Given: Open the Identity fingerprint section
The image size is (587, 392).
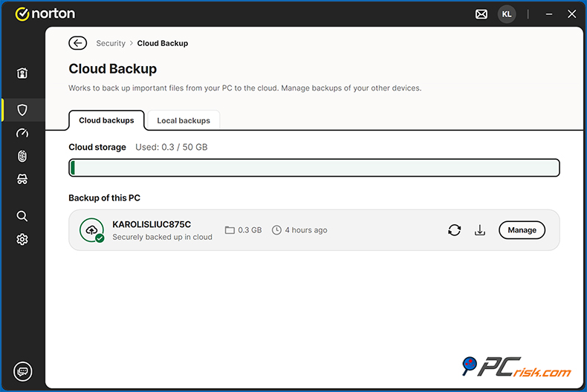Looking at the screenshot, I should pyautogui.click(x=22, y=156).
